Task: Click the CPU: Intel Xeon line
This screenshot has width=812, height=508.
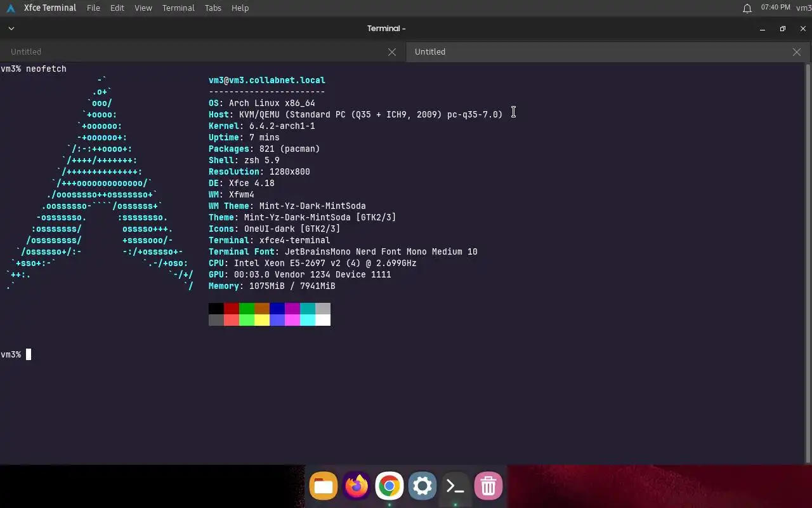Action: [x=313, y=263]
